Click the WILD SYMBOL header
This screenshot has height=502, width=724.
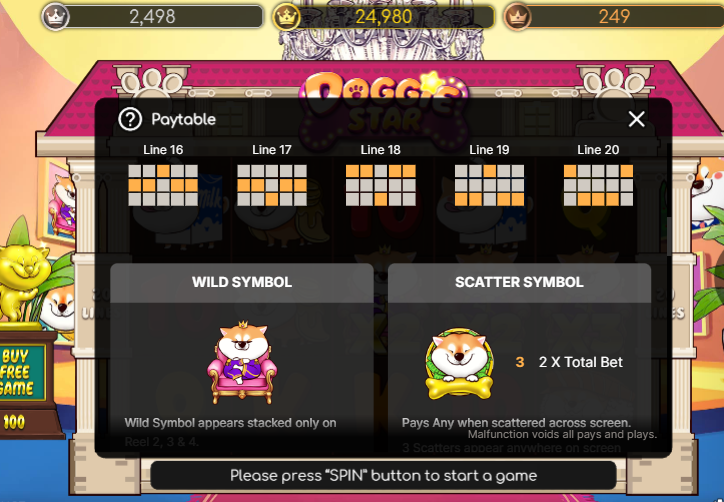click(x=242, y=282)
